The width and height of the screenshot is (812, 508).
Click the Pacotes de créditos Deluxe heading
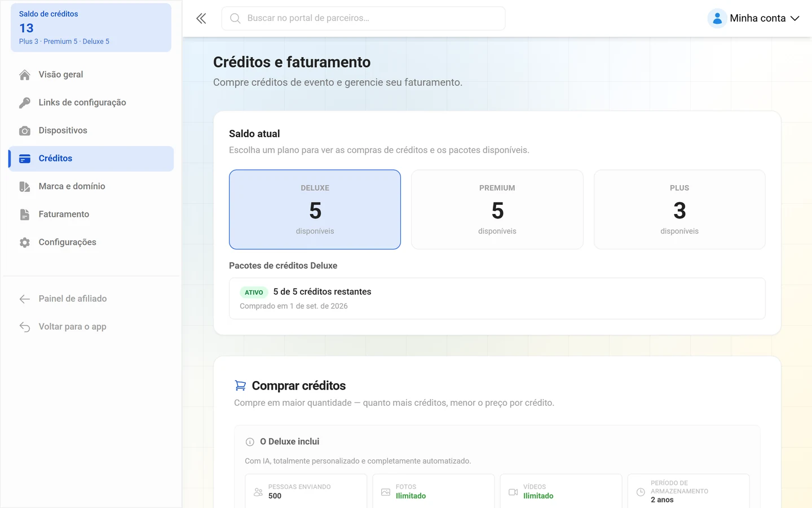pos(283,266)
